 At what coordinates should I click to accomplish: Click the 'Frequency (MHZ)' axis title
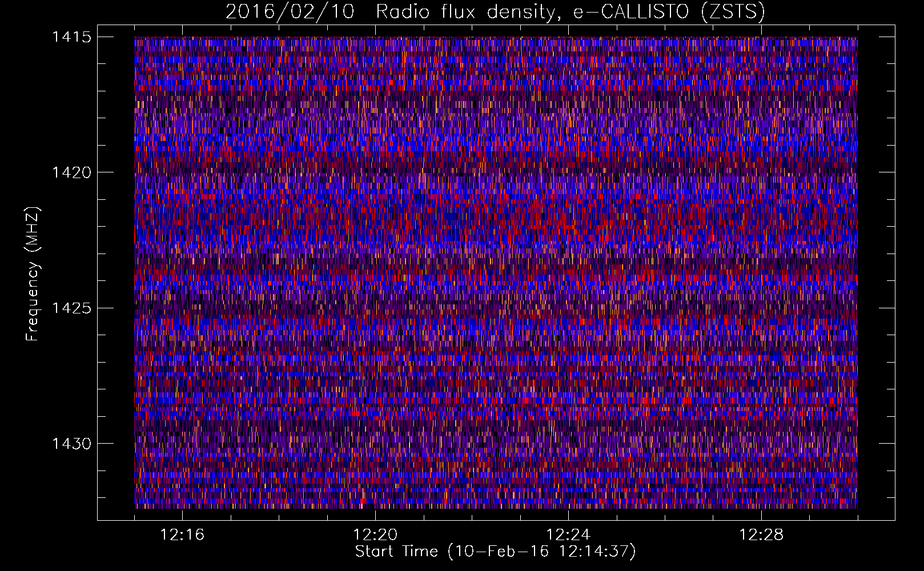[33, 274]
